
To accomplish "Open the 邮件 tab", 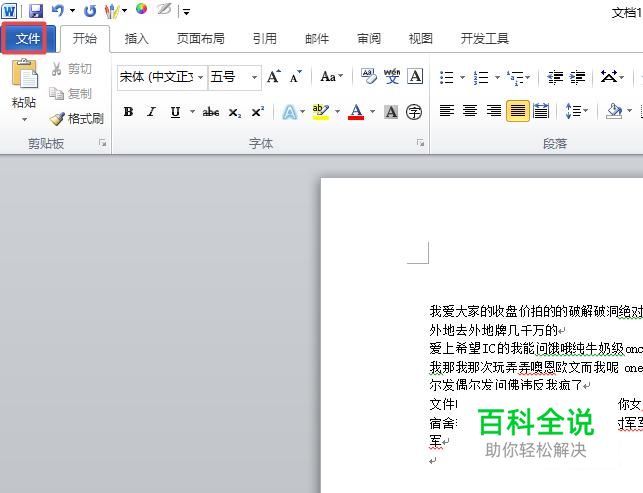I will [317, 39].
